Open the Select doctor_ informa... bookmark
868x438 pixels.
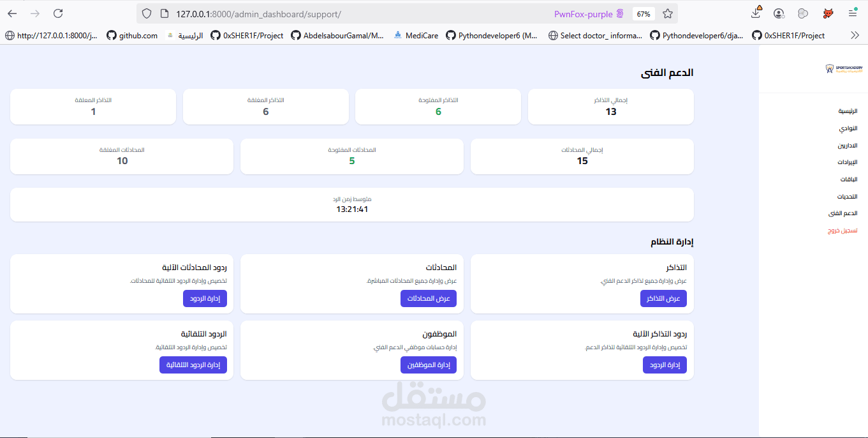point(596,36)
